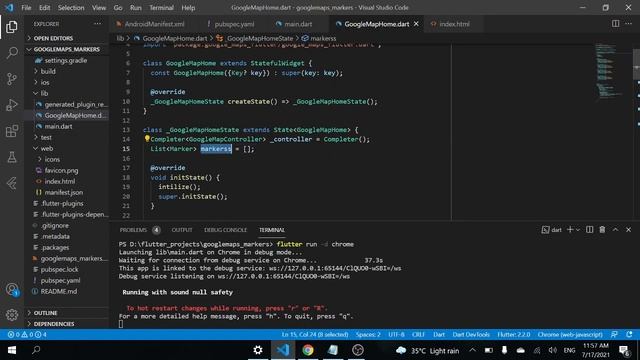Open the feedback icon in status bar
640x360 pixels.
click(x=614, y=334)
